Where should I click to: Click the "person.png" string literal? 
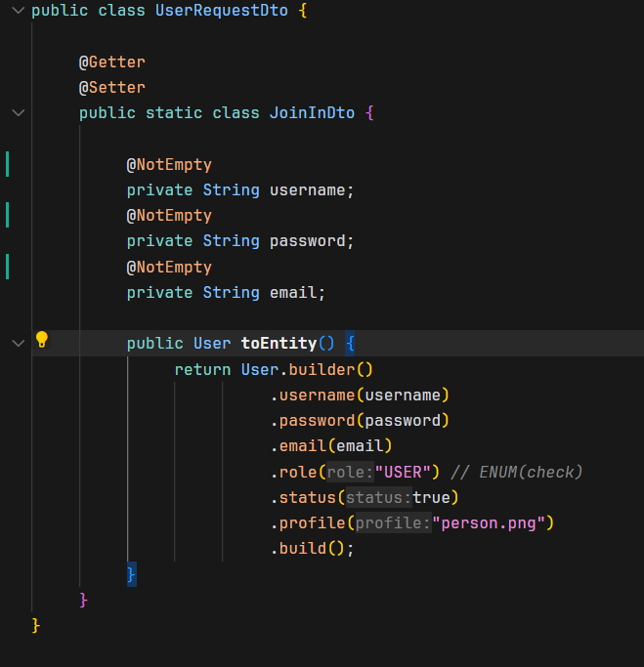[x=489, y=523]
